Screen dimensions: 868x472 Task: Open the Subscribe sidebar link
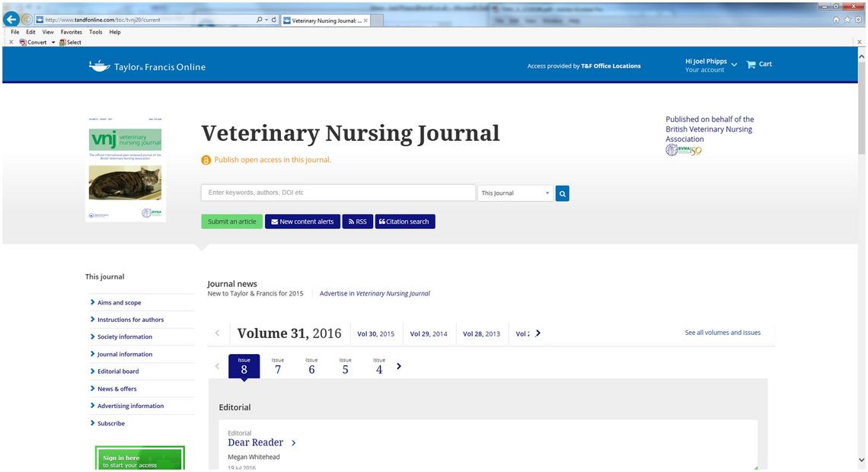click(x=110, y=423)
